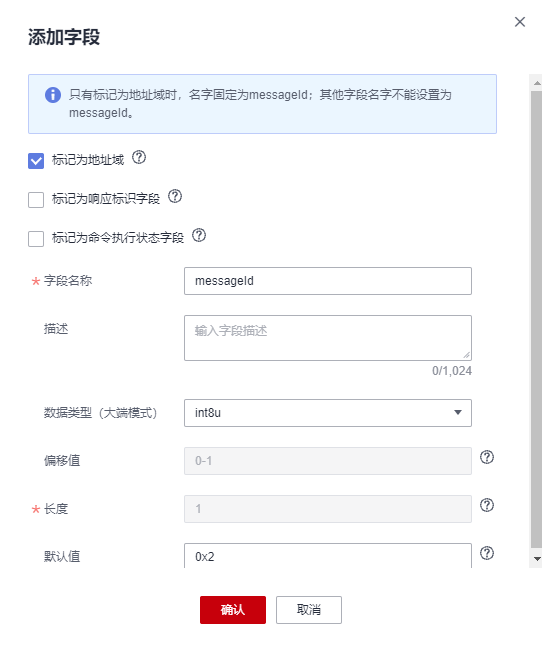Click help icon beside 标记为地址域
The width and height of the screenshot is (542, 645).
coord(139,158)
